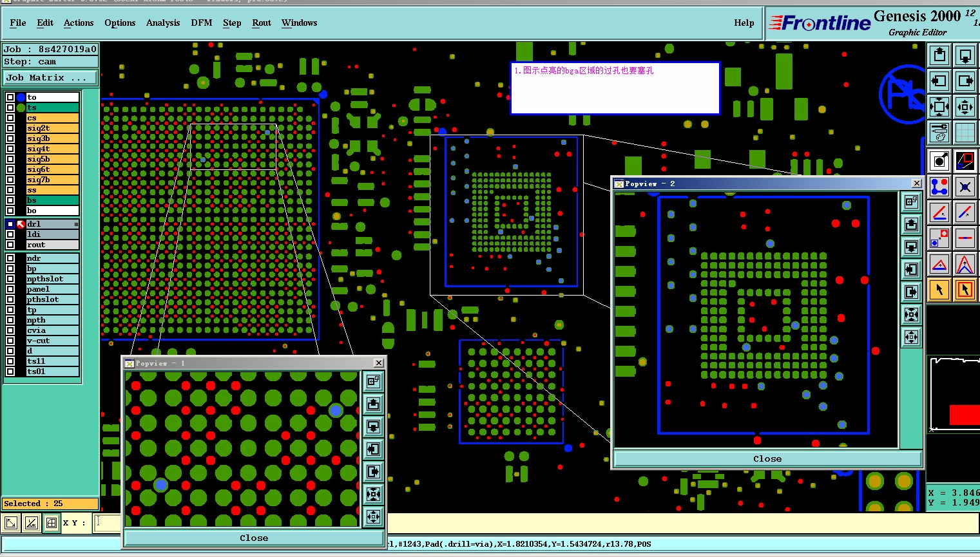Click the blue color dot of layer to
Viewport: 980px width, 557px height.
[21, 97]
